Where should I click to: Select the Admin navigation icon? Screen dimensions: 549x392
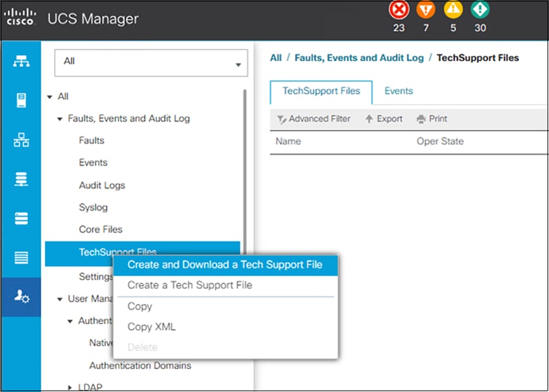21,297
